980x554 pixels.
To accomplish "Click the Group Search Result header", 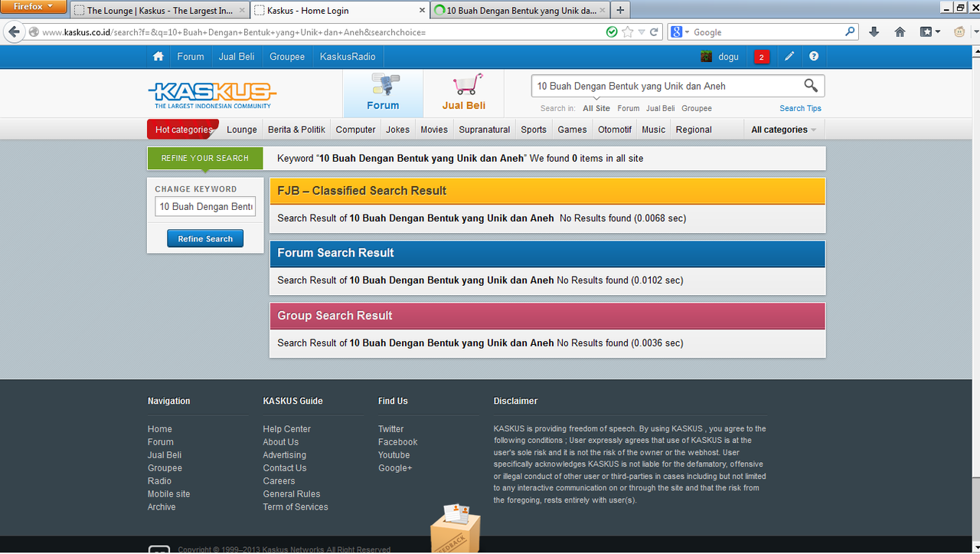I will [547, 316].
